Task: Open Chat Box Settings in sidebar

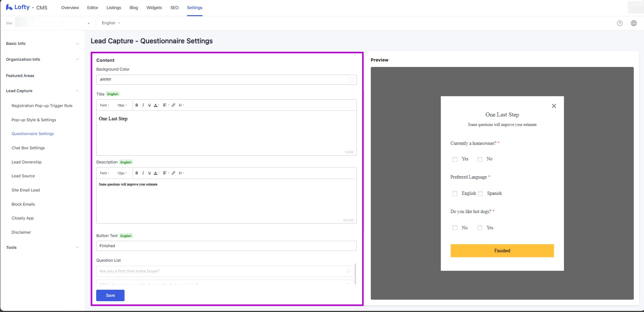Action: [x=28, y=148]
